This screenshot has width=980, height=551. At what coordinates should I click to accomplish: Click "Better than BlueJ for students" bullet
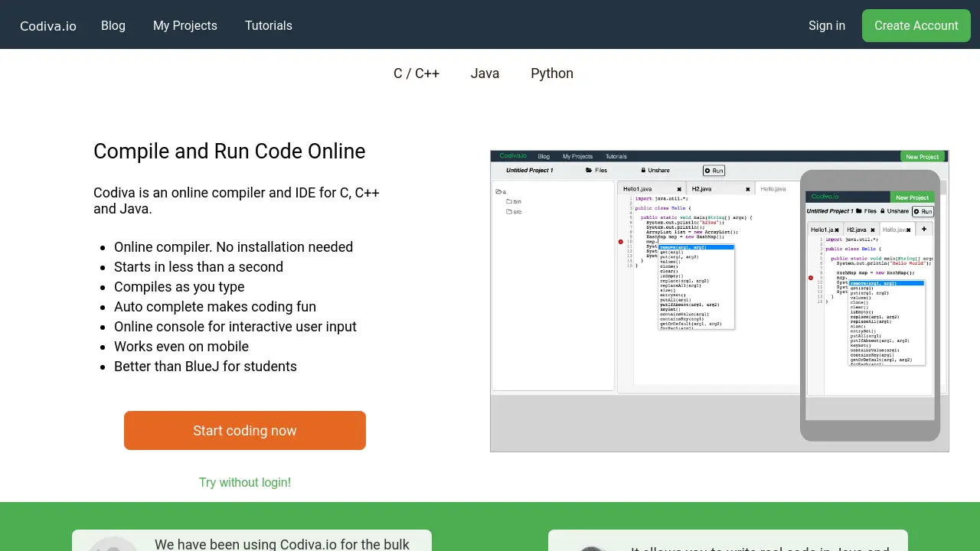(205, 367)
